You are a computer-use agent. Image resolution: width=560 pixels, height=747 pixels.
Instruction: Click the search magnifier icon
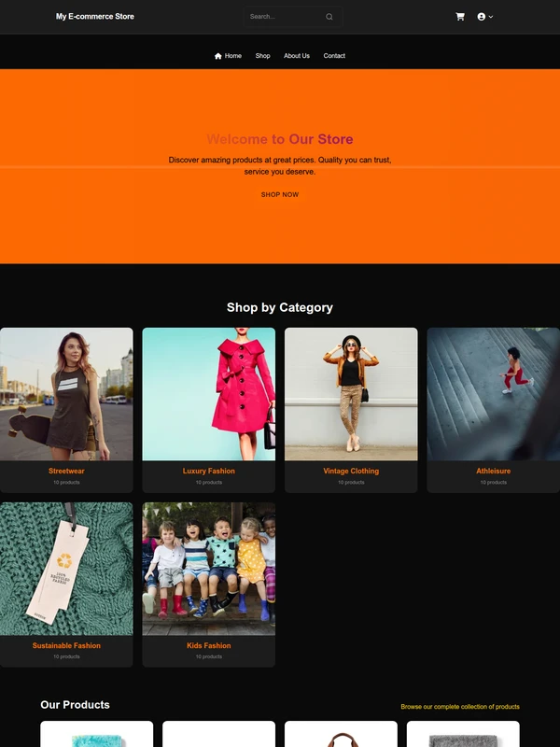coord(329,17)
